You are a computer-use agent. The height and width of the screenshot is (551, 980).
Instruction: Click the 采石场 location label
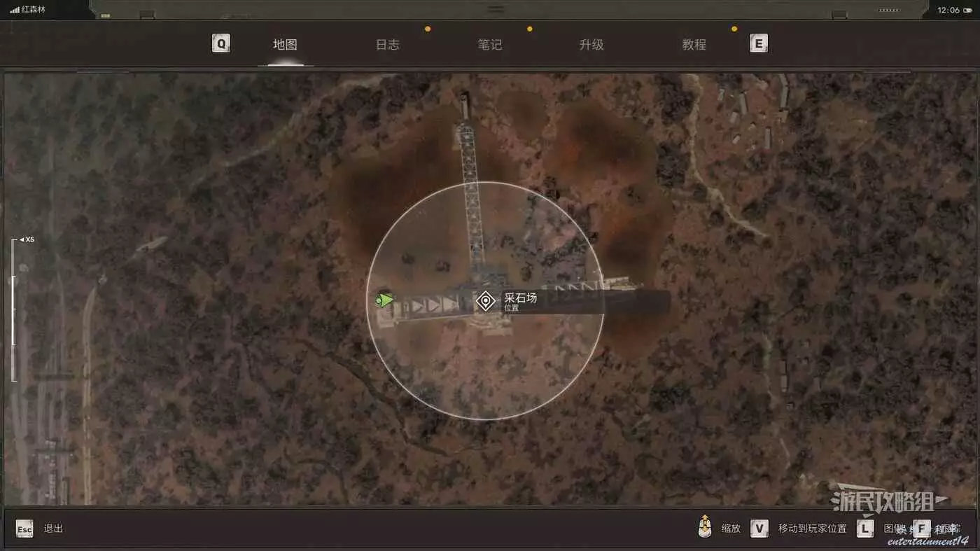[520, 298]
